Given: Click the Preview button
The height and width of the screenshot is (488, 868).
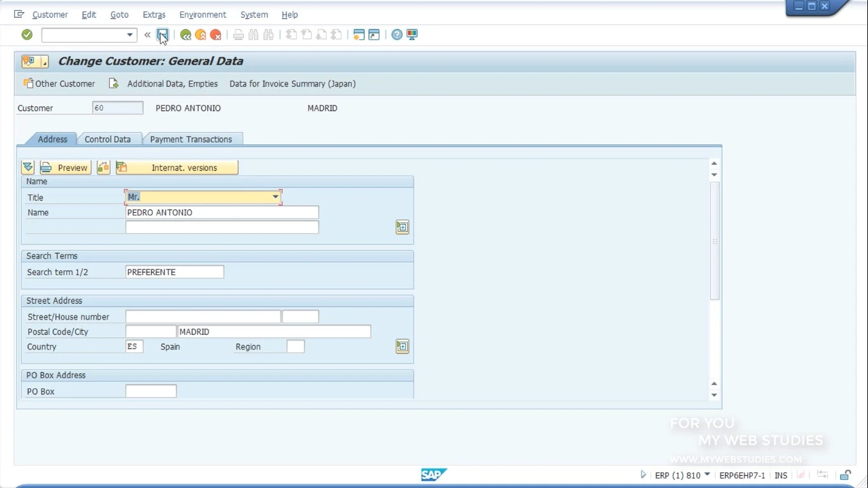Looking at the screenshot, I should coord(65,168).
